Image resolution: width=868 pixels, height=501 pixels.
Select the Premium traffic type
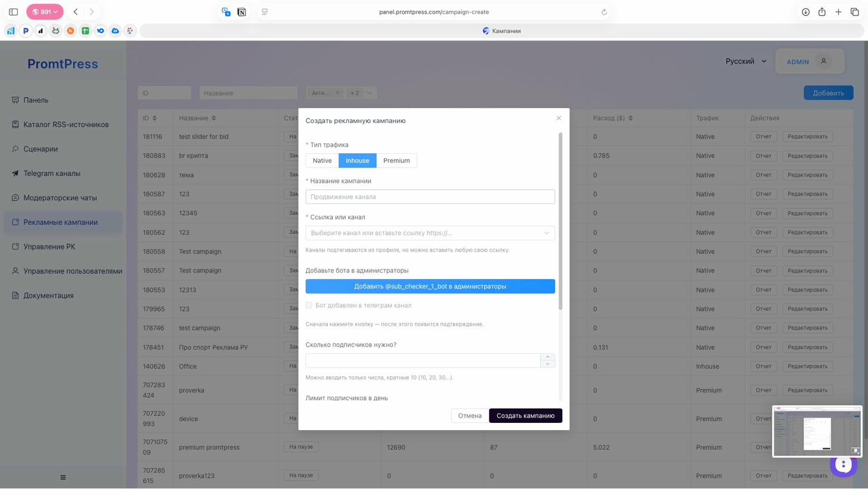pyautogui.click(x=396, y=160)
